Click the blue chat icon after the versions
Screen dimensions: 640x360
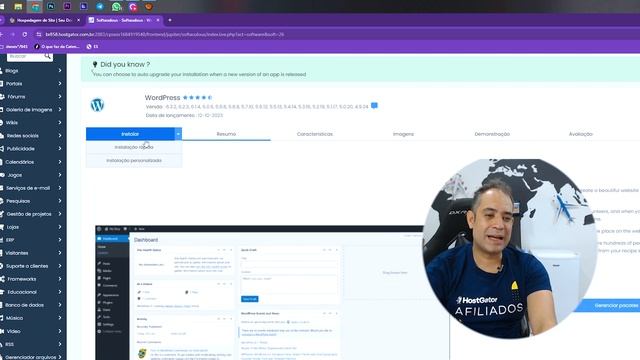click(374, 106)
